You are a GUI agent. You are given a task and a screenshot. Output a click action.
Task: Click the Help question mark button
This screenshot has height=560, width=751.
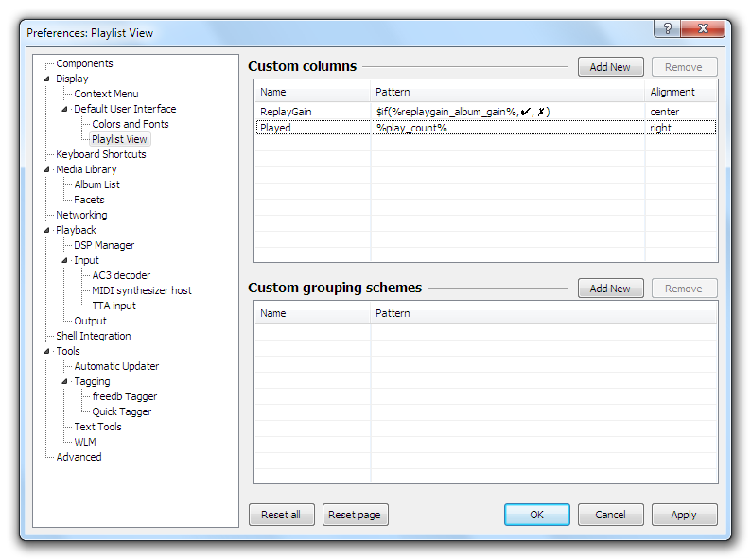(669, 28)
